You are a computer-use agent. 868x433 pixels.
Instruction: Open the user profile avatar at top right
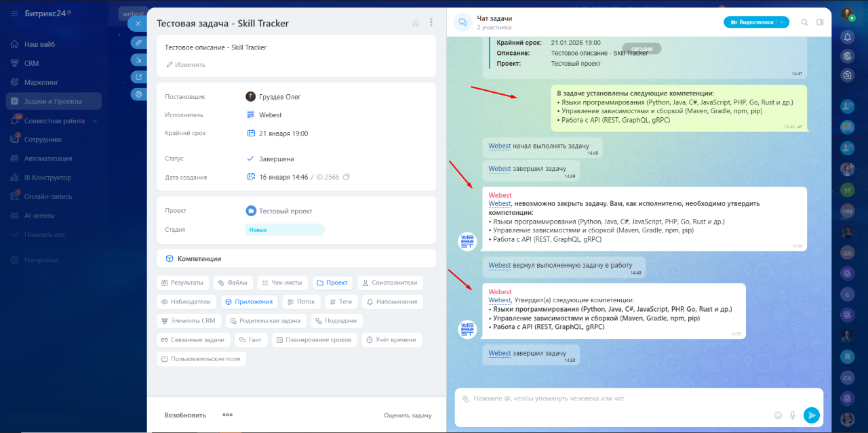[847, 14]
